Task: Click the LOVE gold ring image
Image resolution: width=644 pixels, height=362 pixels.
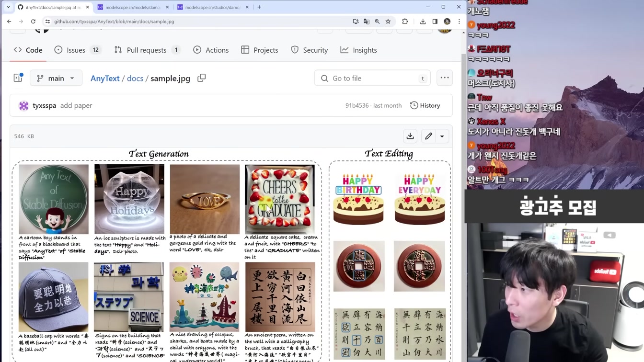Action: pos(205,199)
